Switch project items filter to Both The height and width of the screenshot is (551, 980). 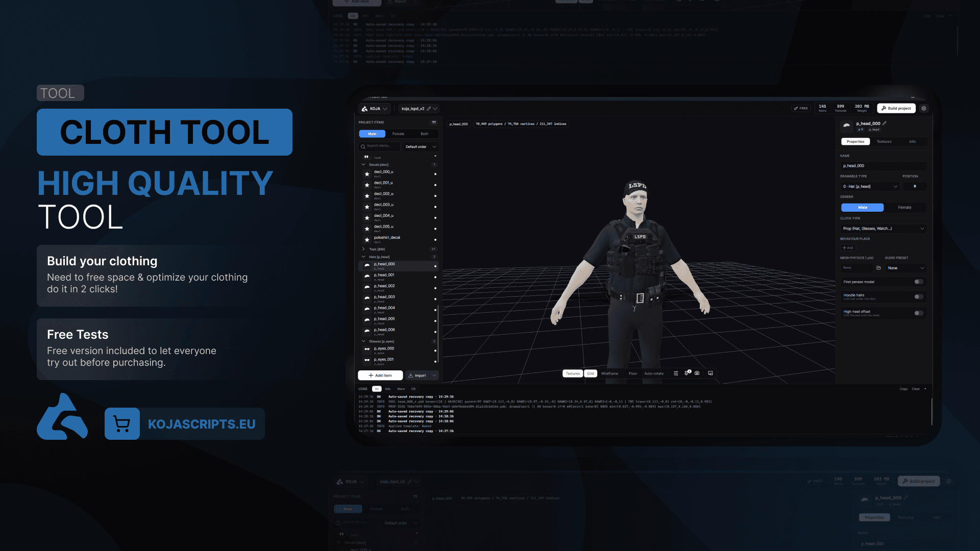[425, 134]
